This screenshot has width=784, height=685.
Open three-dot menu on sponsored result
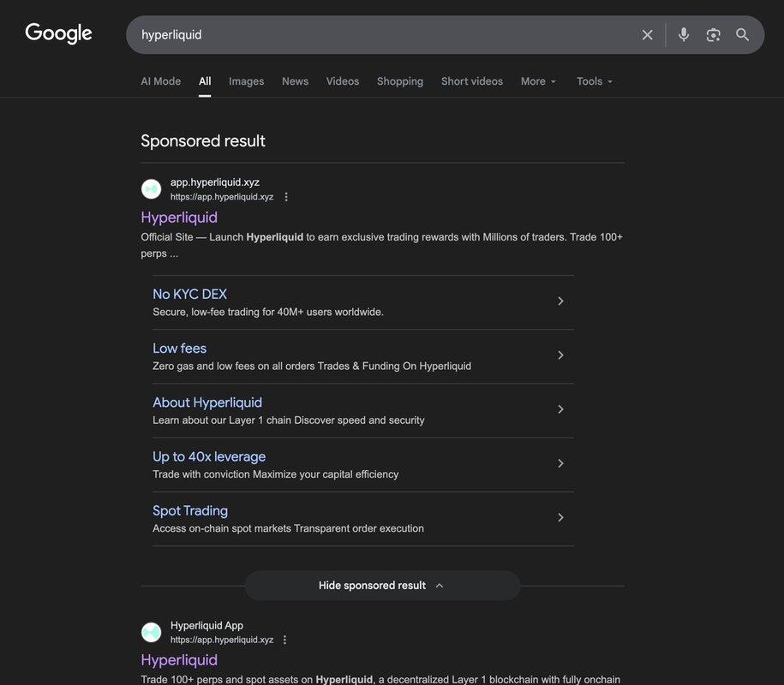click(286, 197)
